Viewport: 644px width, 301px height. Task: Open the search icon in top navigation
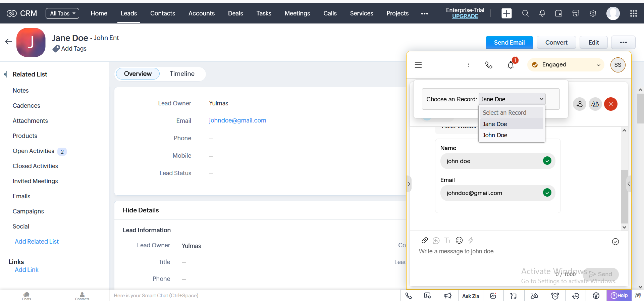pos(526,13)
